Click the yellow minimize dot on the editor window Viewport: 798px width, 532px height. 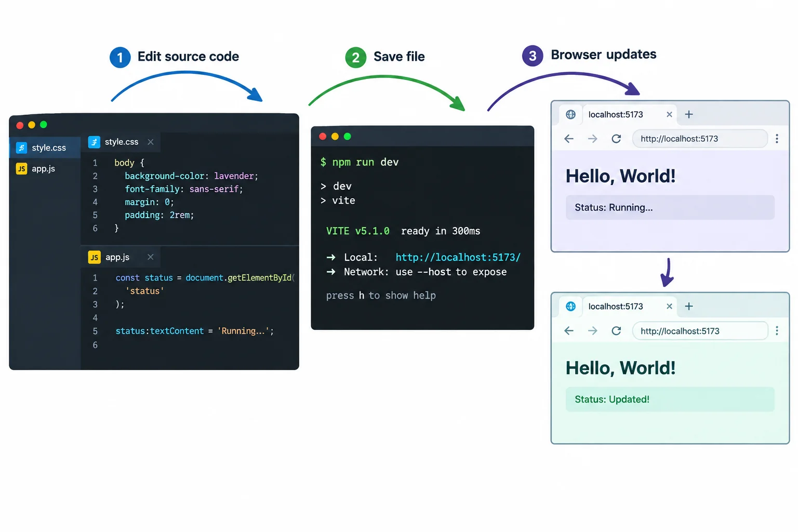[32, 125]
